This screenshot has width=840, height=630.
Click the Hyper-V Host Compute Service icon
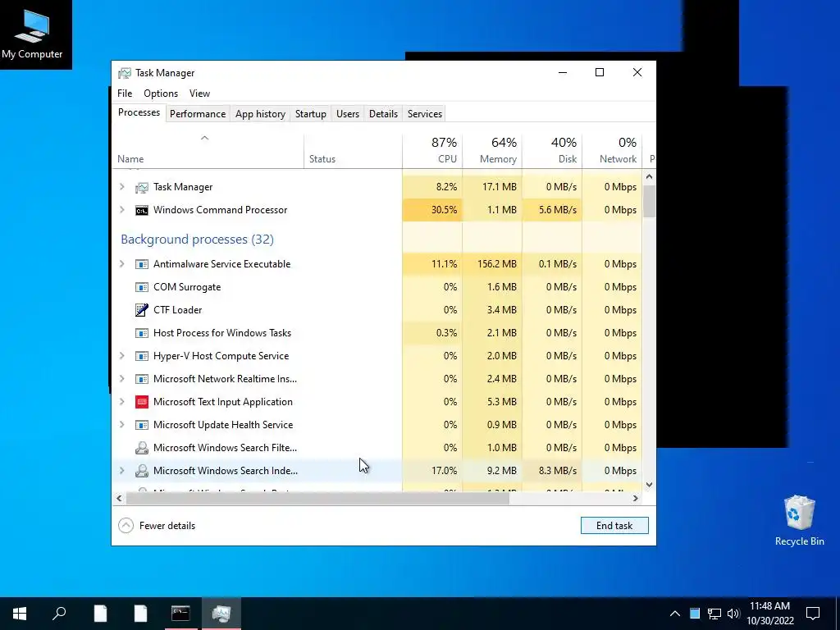coord(141,356)
